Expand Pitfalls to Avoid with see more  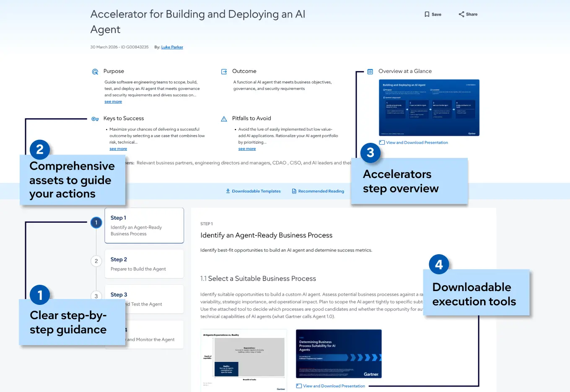click(247, 149)
